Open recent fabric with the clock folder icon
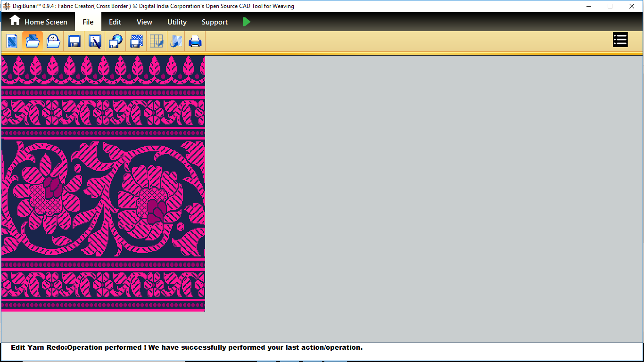Screen dimensions: 644x362 coord(53,41)
